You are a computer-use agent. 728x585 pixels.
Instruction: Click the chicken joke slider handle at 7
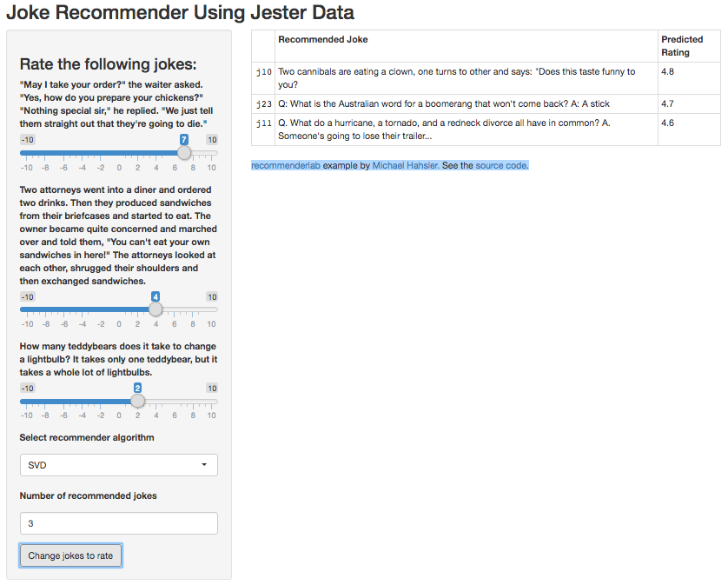pyautogui.click(x=184, y=152)
